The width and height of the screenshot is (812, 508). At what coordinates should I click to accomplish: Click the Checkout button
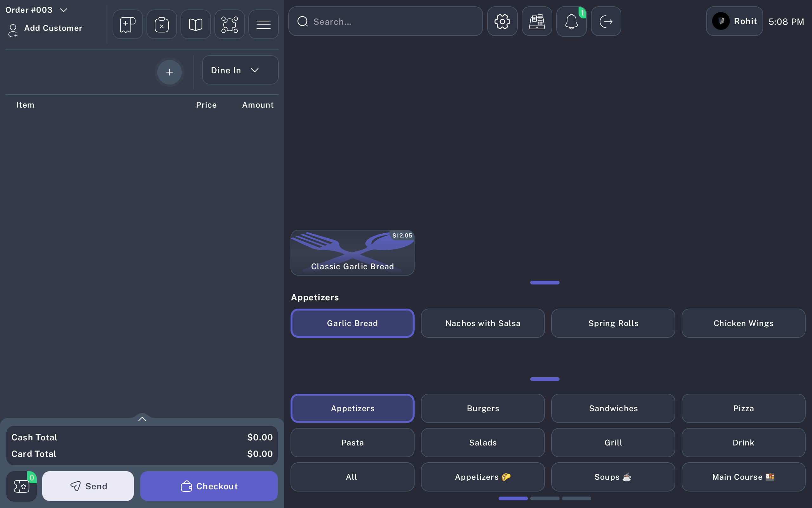tap(209, 486)
